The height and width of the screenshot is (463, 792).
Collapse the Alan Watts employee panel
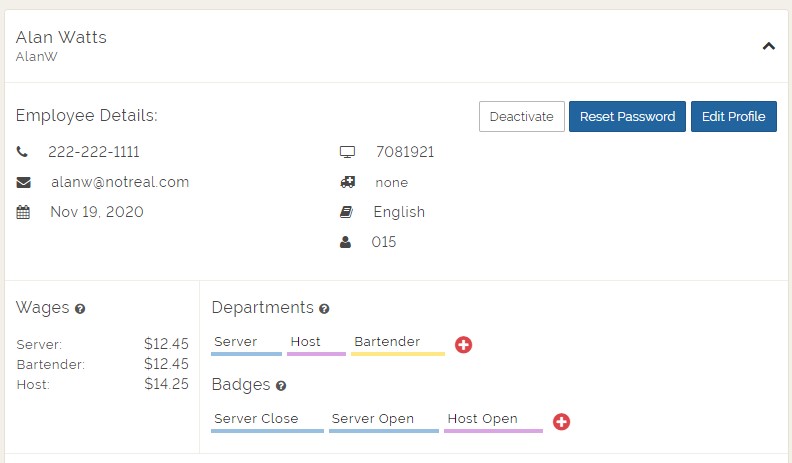pos(768,46)
